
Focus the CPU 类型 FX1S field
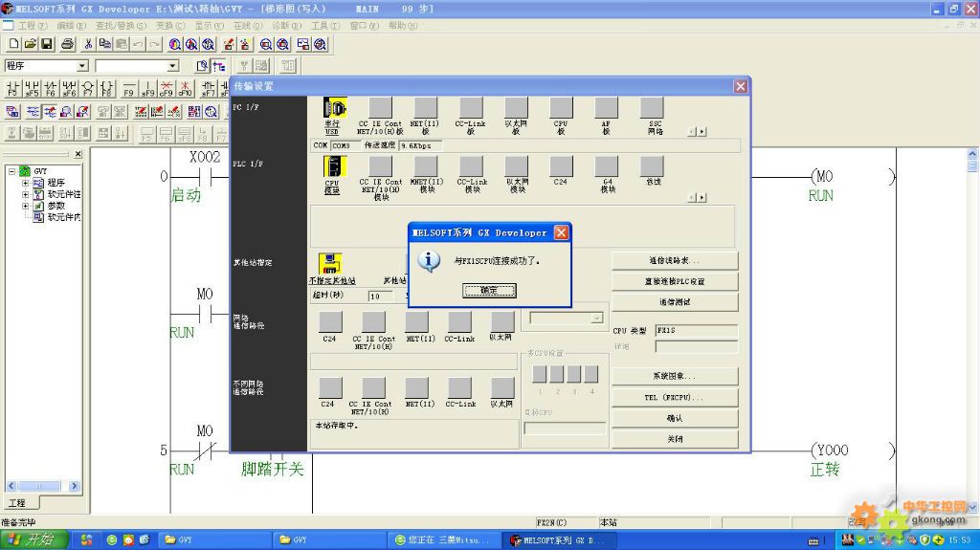(697, 330)
